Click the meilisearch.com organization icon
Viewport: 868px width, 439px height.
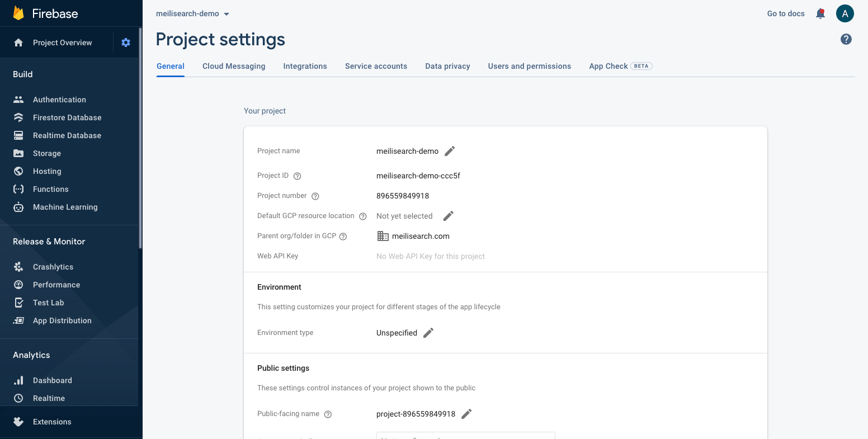383,236
